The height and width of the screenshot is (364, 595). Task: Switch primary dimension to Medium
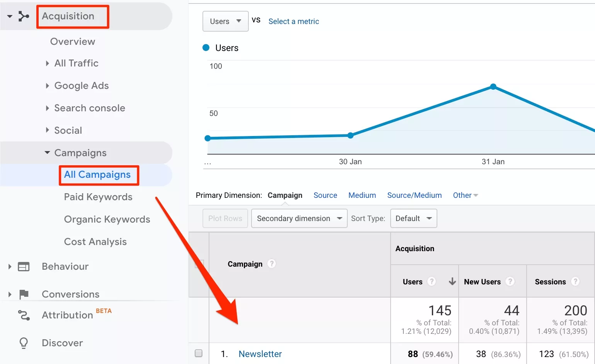(x=362, y=195)
